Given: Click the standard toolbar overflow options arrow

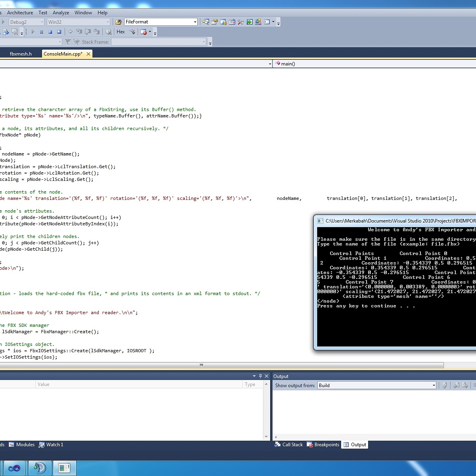Looking at the screenshot, I should pos(278,23).
